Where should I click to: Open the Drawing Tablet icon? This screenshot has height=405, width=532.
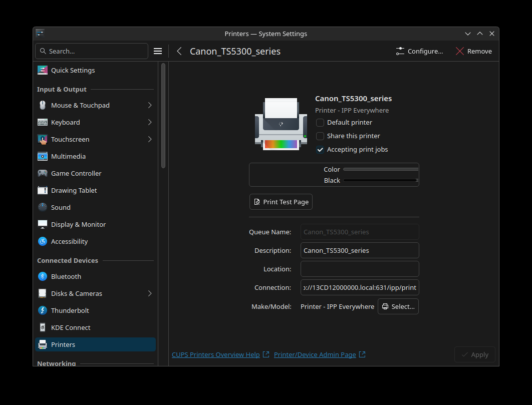43,190
